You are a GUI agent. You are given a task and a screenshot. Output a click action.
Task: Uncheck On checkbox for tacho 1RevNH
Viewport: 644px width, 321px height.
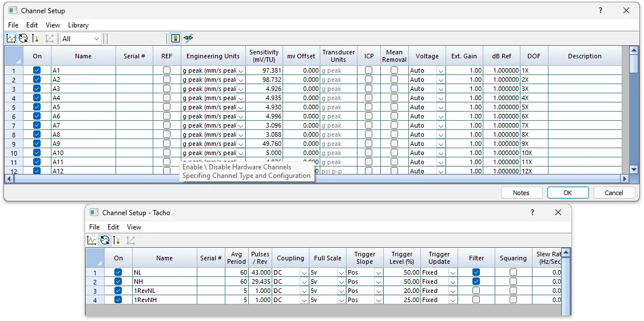point(118,300)
